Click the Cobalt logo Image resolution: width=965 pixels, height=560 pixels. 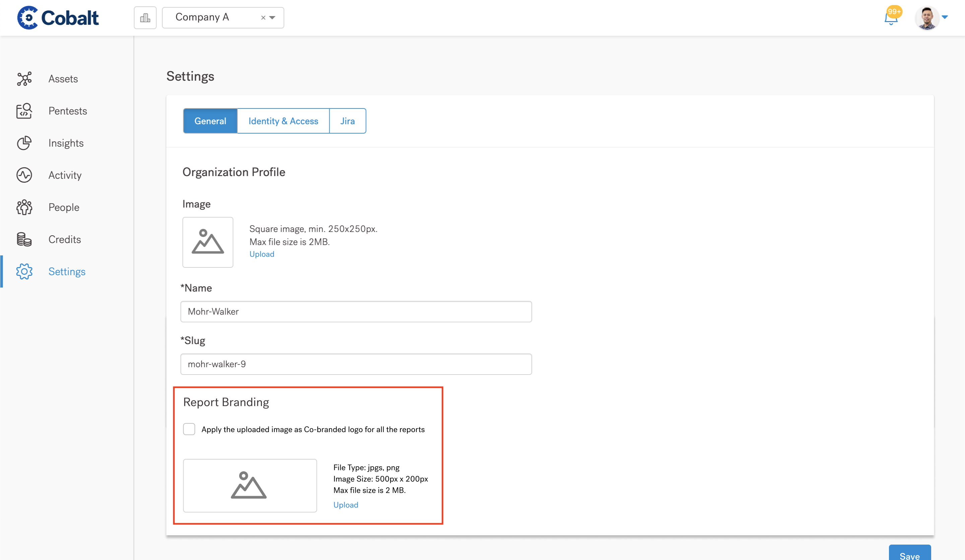(x=58, y=18)
